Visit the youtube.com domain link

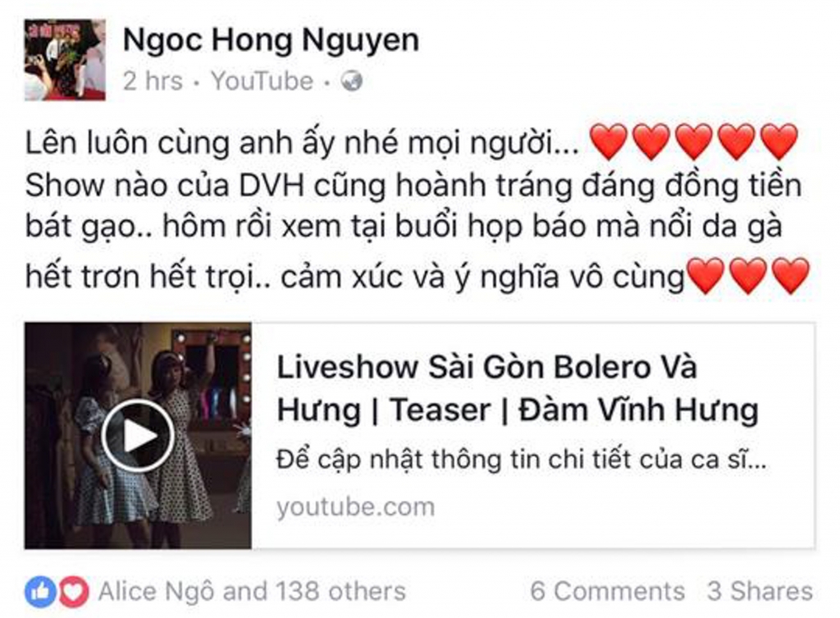(356, 507)
